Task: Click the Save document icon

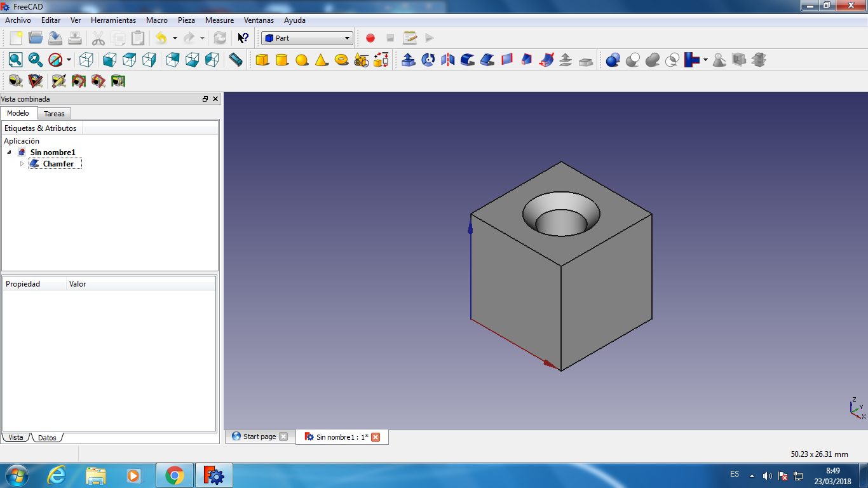Action: coord(55,38)
